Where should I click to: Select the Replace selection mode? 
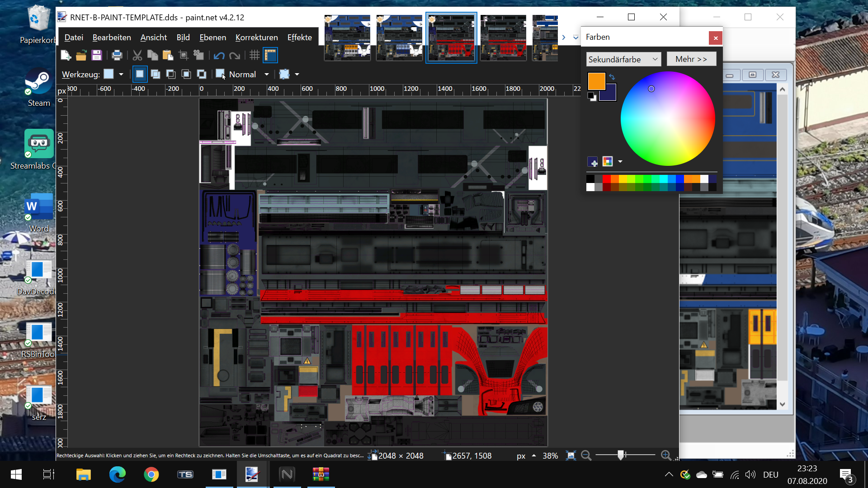click(x=140, y=74)
